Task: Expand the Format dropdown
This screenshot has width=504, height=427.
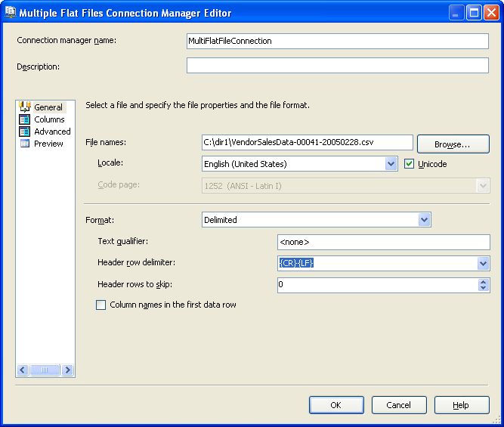Action: pos(424,220)
